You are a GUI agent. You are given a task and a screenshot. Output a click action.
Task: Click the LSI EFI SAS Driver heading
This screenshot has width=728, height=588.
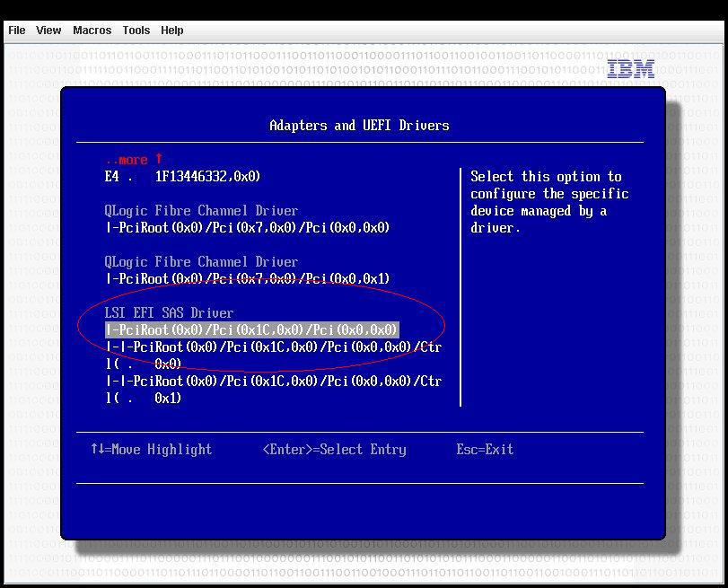click(x=169, y=313)
